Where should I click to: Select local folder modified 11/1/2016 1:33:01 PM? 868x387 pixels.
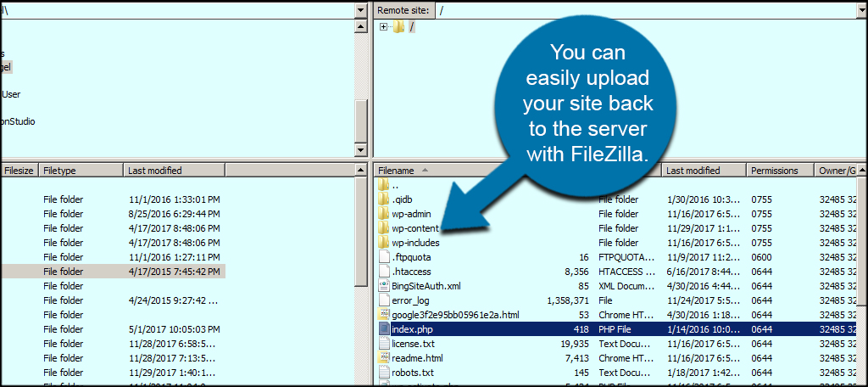point(113,199)
